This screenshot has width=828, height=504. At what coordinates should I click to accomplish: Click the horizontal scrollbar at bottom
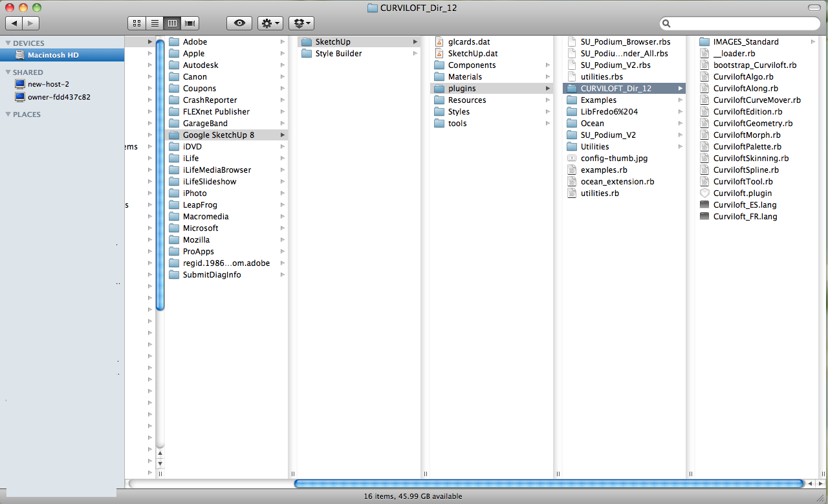tap(549, 483)
